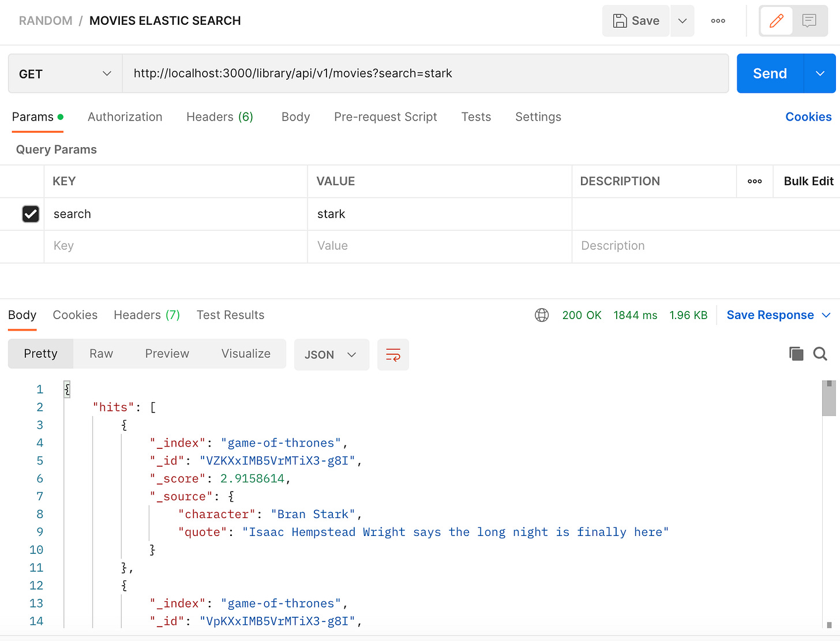Image resolution: width=840 pixels, height=641 pixels.
Task: Click the 1.96 KB response size
Action: [x=688, y=316]
